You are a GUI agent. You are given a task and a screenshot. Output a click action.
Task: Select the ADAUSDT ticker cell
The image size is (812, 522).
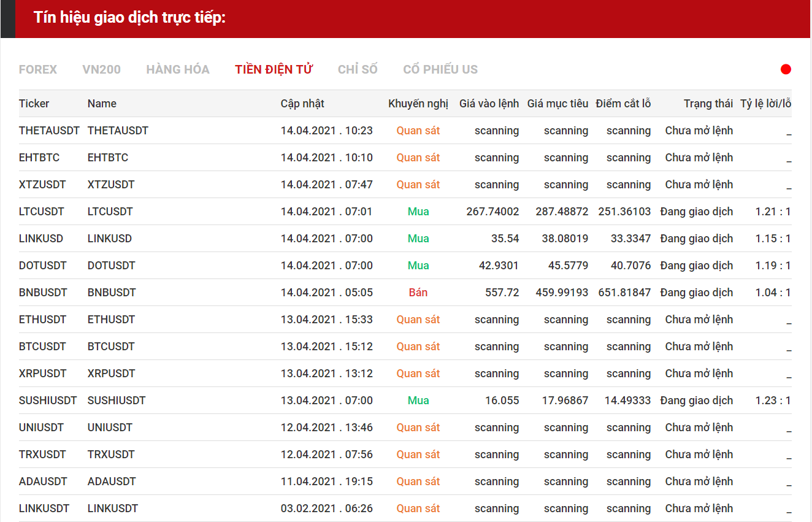tap(43, 482)
